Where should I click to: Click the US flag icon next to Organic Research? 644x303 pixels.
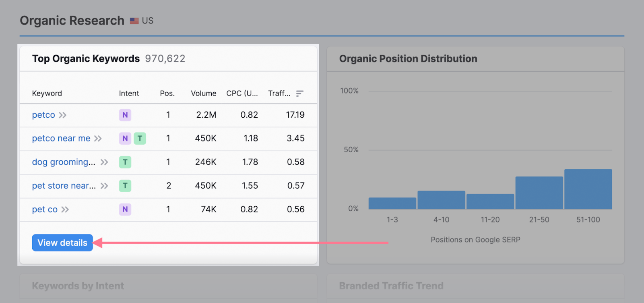(134, 21)
